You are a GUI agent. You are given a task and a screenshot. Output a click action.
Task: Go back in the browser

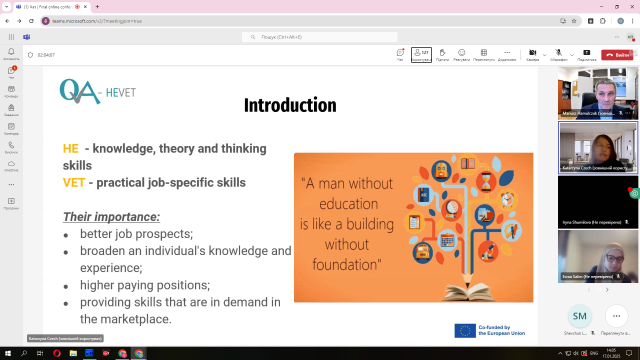click(7, 21)
